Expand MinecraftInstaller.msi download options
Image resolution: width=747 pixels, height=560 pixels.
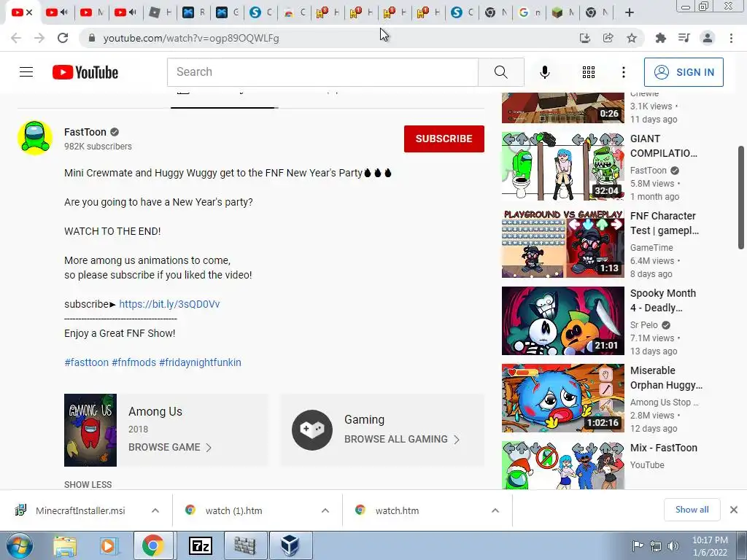pos(155,510)
